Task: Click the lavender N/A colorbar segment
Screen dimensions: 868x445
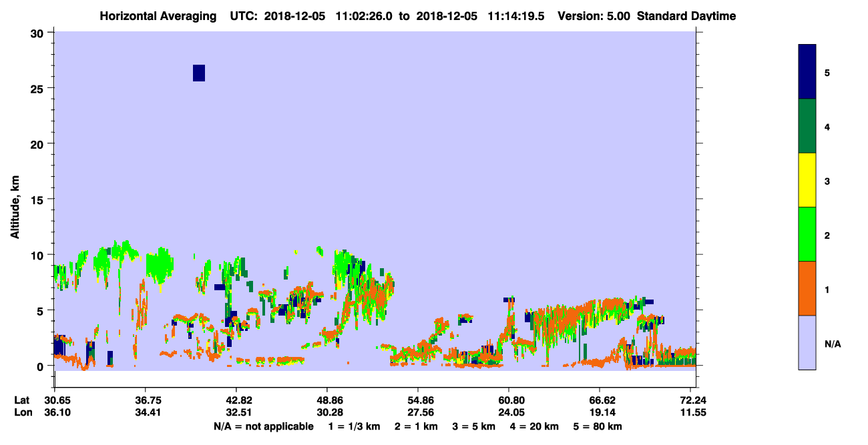Action: tap(807, 342)
